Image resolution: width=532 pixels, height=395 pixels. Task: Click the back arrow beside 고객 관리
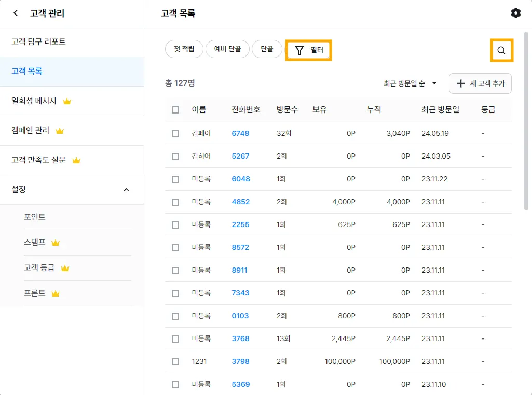click(x=16, y=13)
